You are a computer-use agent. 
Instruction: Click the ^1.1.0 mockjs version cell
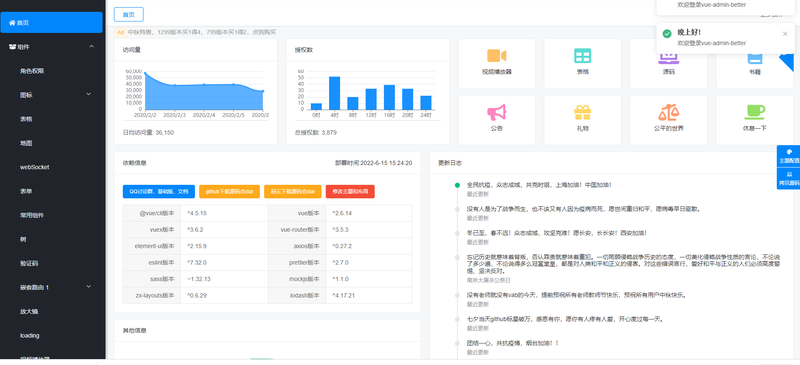[368, 279]
